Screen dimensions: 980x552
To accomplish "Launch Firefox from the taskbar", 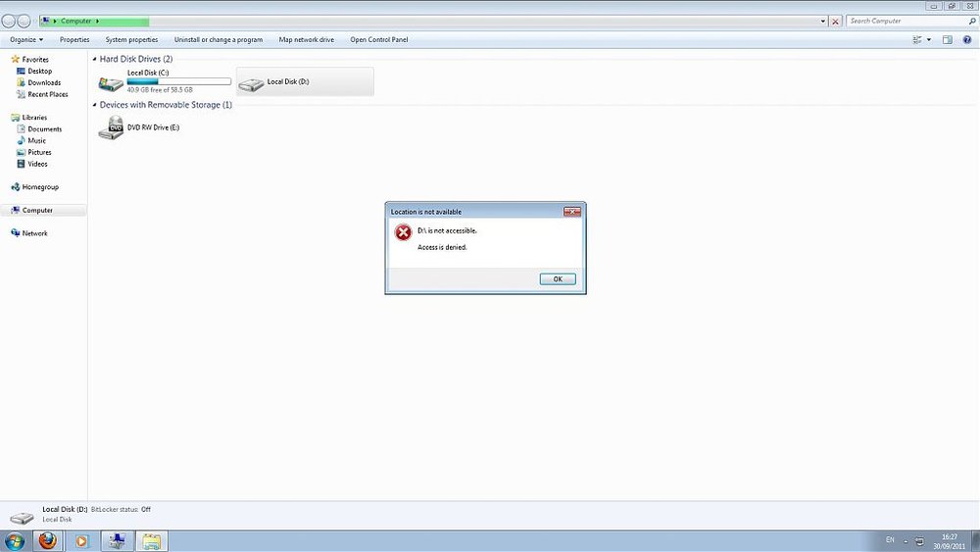I will point(47,540).
